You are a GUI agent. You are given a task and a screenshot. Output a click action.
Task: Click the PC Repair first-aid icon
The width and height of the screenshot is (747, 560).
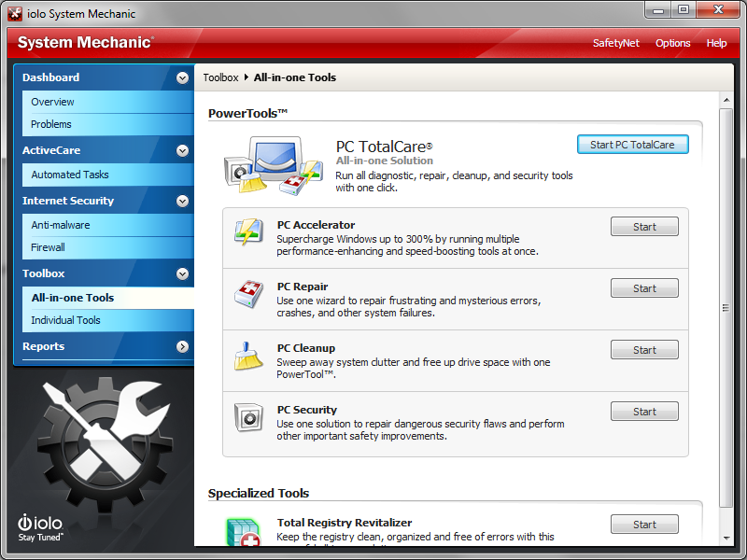tap(248, 294)
